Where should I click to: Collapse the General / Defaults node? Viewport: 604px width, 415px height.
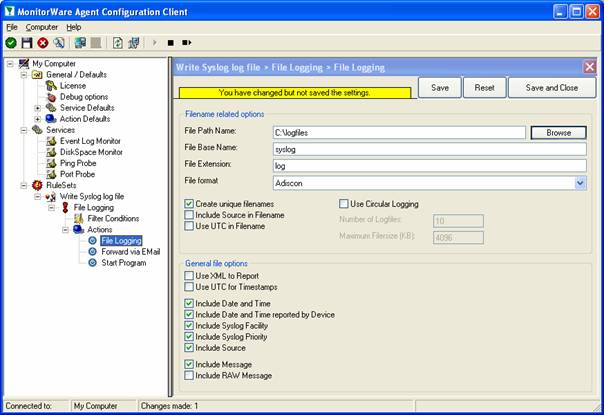click(x=24, y=75)
